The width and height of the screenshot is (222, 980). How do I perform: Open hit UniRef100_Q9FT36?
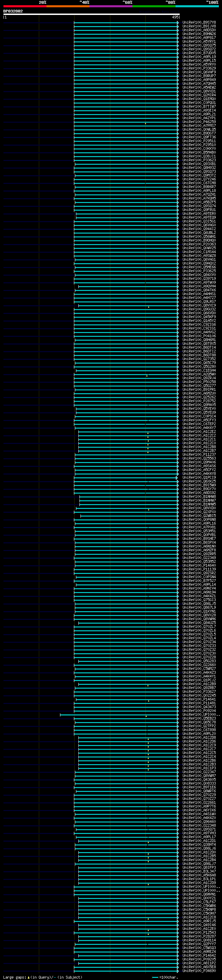click(199, 137)
